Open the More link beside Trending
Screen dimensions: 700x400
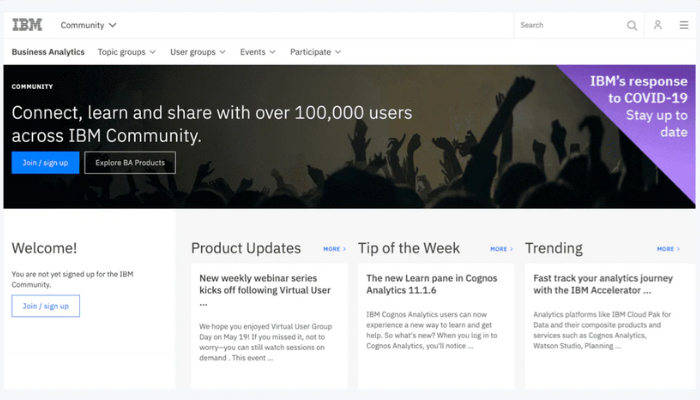[668, 249]
